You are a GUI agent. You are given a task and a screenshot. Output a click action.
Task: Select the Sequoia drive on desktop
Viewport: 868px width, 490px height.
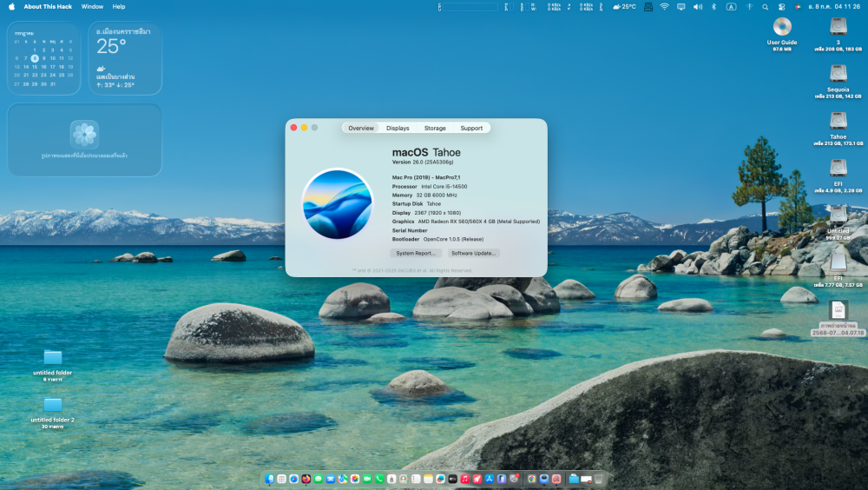click(838, 74)
